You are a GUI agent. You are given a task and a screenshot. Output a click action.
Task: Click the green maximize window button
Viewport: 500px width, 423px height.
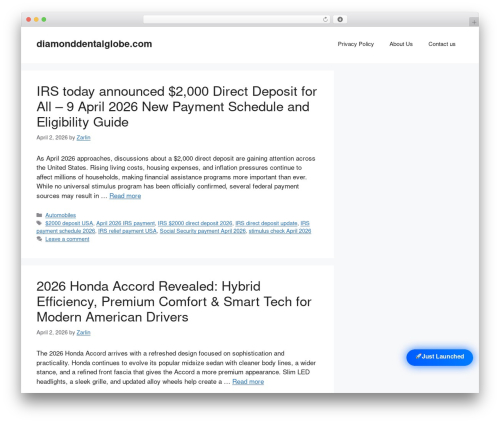coord(44,20)
